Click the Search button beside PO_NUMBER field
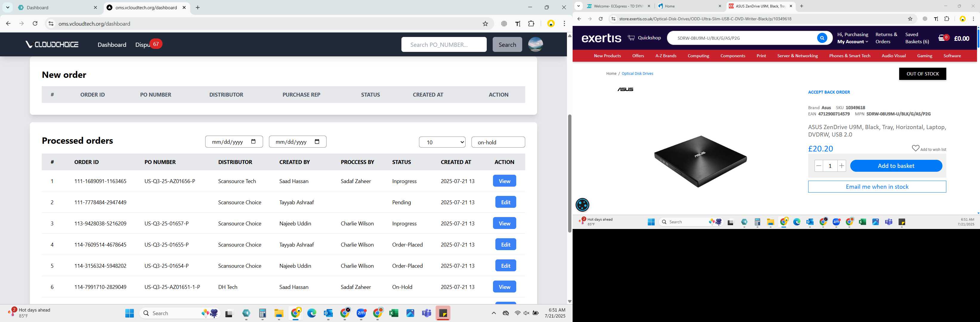Image resolution: width=980 pixels, height=322 pixels. coord(507,44)
